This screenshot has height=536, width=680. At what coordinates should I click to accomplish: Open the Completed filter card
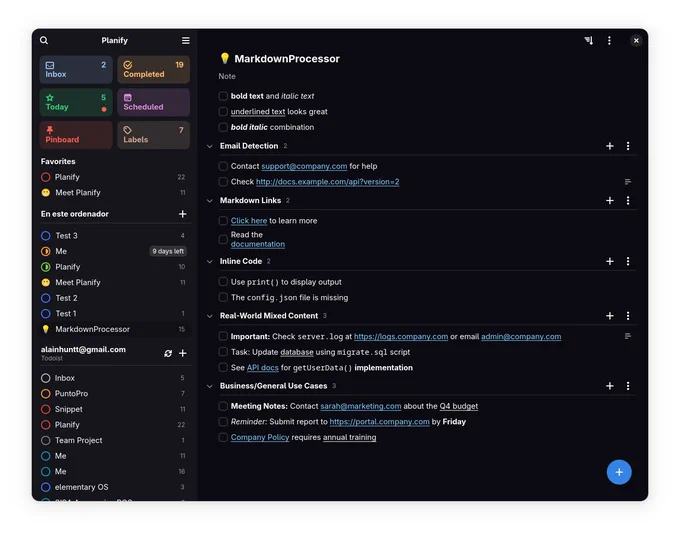[x=154, y=69]
